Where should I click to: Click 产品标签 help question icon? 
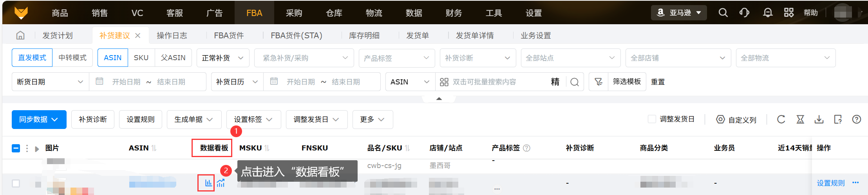click(527, 148)
